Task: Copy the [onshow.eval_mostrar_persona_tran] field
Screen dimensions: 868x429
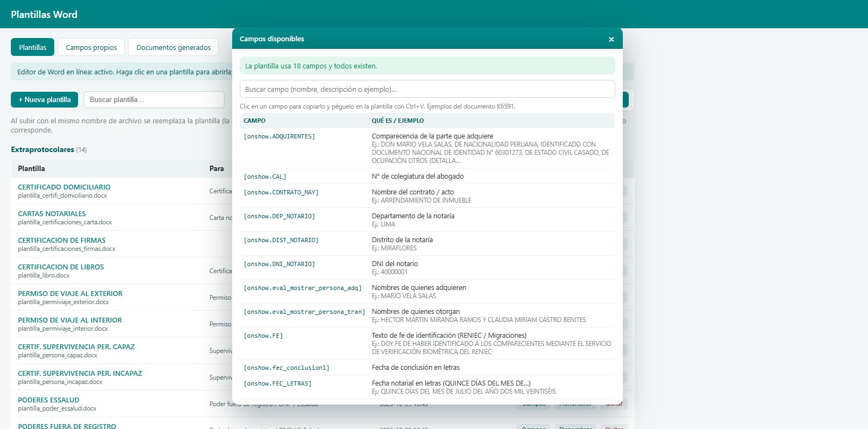Action: 304,312
